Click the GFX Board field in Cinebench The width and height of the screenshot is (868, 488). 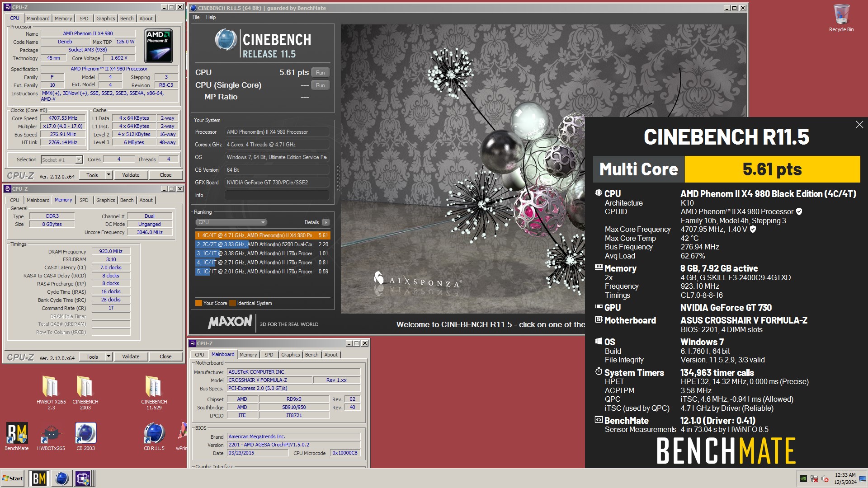pos(277,183)
